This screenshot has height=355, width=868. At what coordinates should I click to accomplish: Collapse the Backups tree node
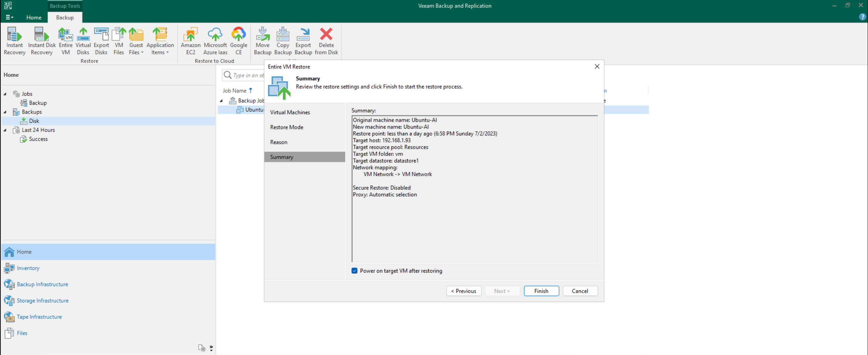[5, 112]
